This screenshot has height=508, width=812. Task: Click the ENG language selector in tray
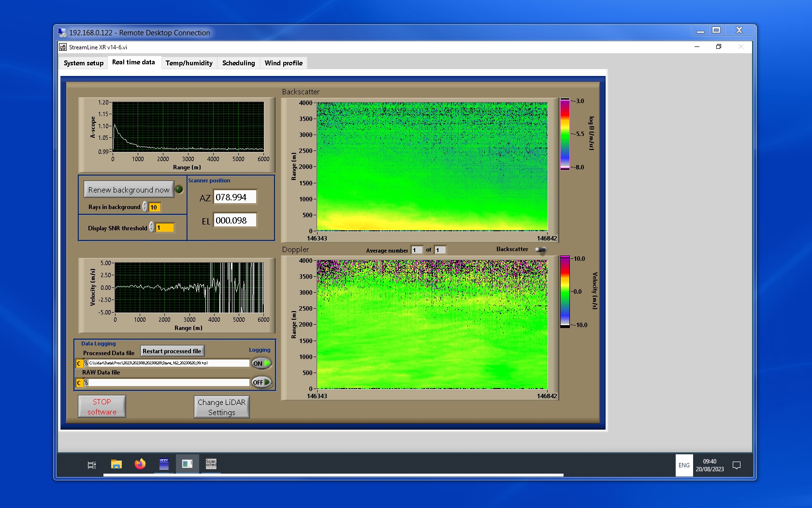point(684,465)
